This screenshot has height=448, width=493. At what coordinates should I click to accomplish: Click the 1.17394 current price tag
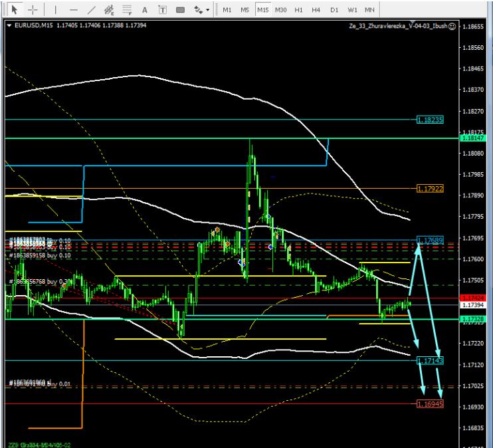[473, 305]
